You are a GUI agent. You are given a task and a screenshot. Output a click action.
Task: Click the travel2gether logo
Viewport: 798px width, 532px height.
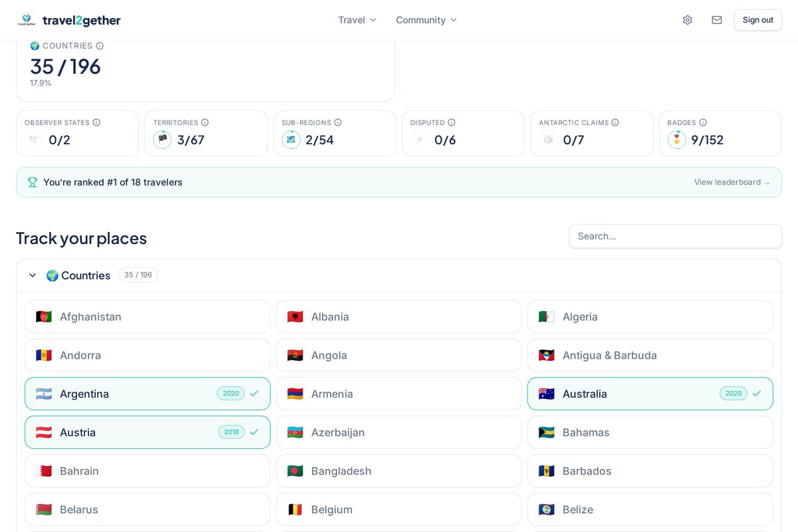click(69, 20)
